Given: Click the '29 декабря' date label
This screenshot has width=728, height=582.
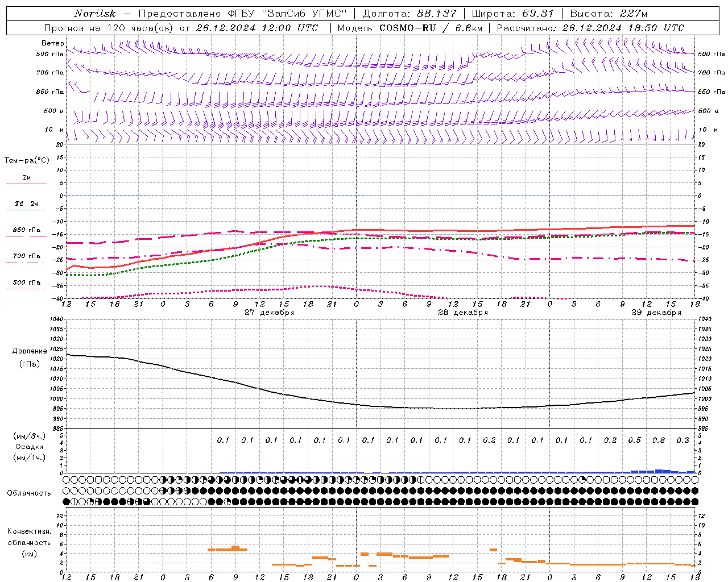Looking at the screenshot, I should coord(656,313).
